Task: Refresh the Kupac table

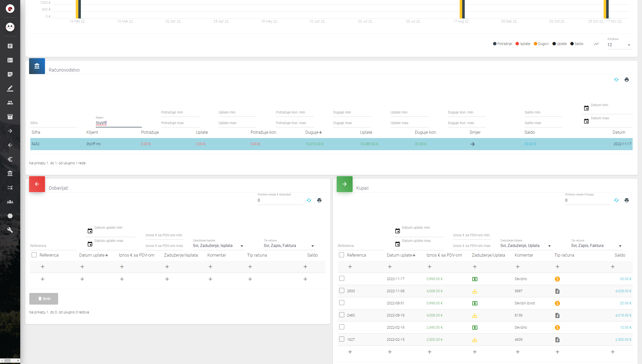Action: pyautogui.click(x=616, y=200)
